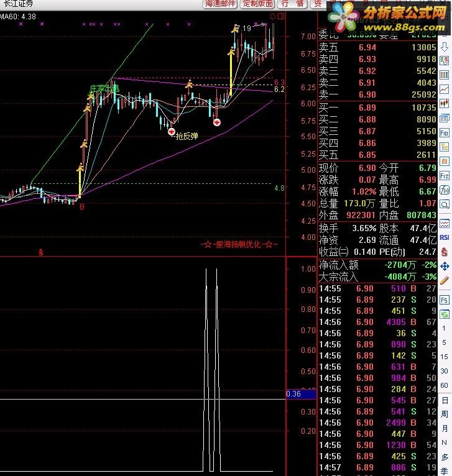Select the RSI indicator icon
The width and height of the screenshot is (452, 476).
coord(445,237)
